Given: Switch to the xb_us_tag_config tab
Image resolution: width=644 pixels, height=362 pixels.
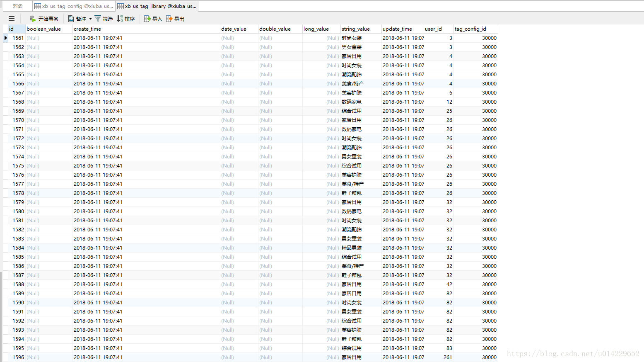Looking at the screenshot, I should pyautogui.click(x=74, y=6).
